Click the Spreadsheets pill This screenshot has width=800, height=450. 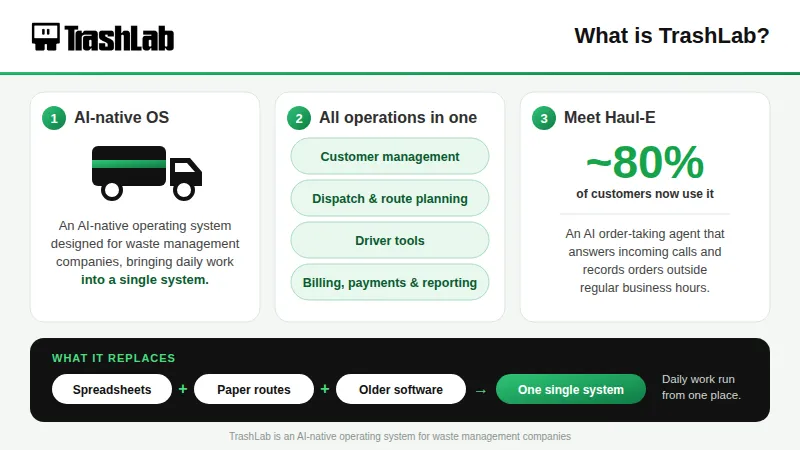[x=112, y=389]
